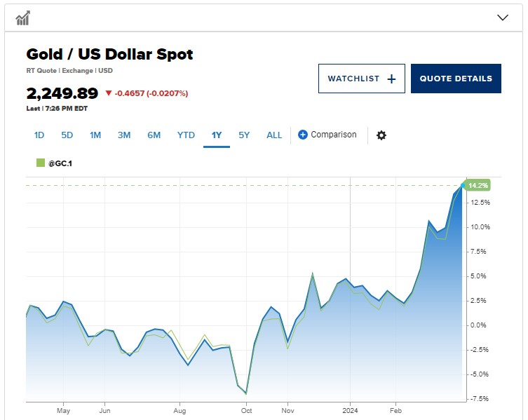The height and width of the screenshot is (420, 528).
Task: Open the Quote Details button
Action: [x=456, y=79]
